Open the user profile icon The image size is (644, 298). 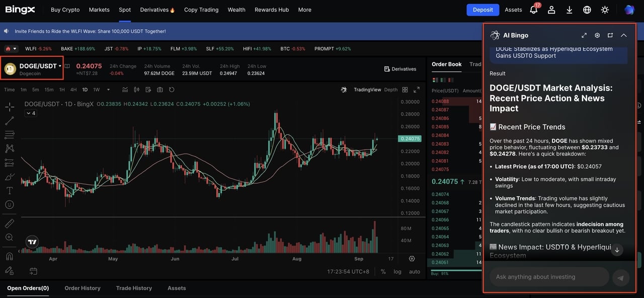(x=551, y=10)
